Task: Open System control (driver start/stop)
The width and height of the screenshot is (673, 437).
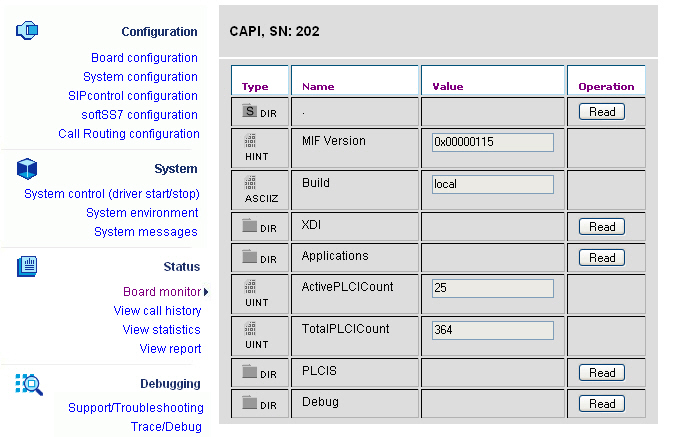Action: 111,194
